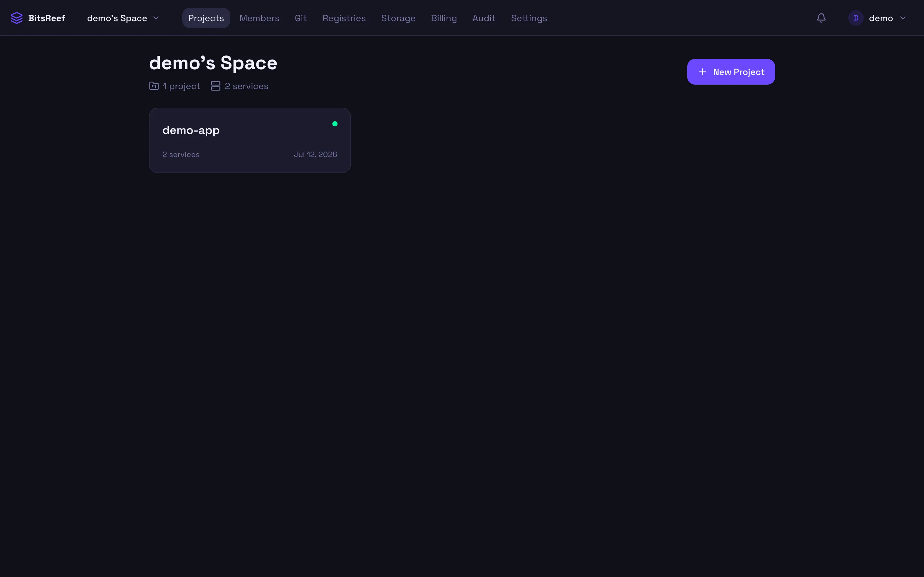Open workspace Settings tab

529,18
